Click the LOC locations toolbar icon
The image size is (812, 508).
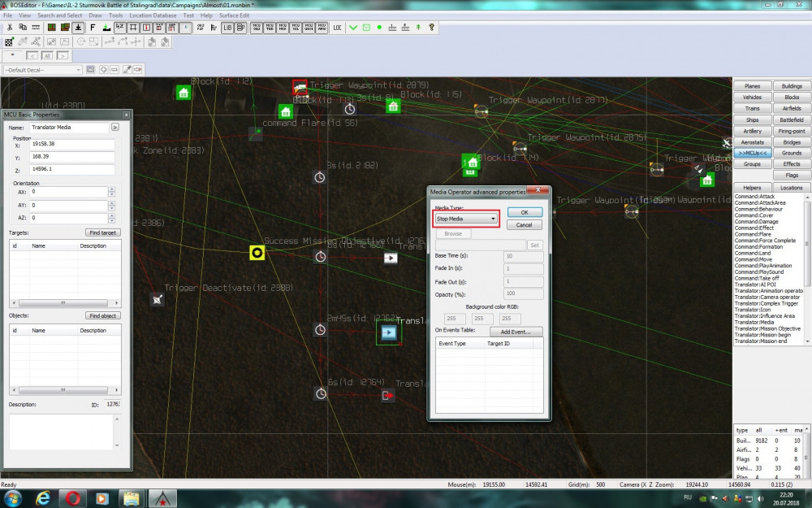coord(338,28)
